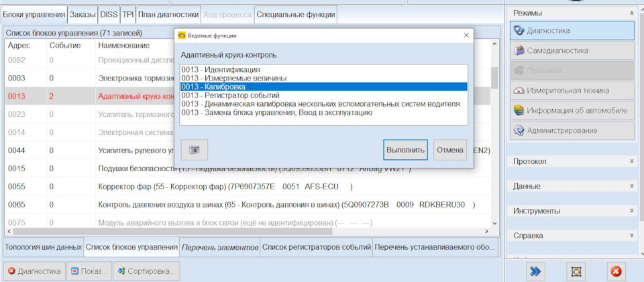The width and height of the screenshot is (644, 282).
Task: Click the fullscreen frame icon button
Action: tap(576, 271)
